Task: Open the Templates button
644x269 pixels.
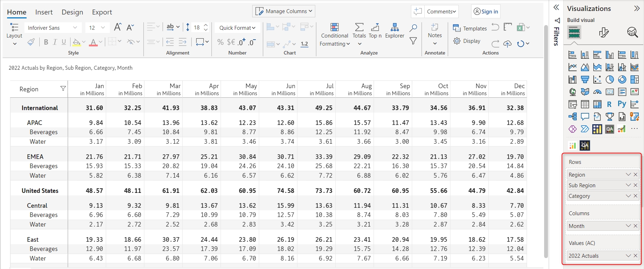Action: coord(470,28)
